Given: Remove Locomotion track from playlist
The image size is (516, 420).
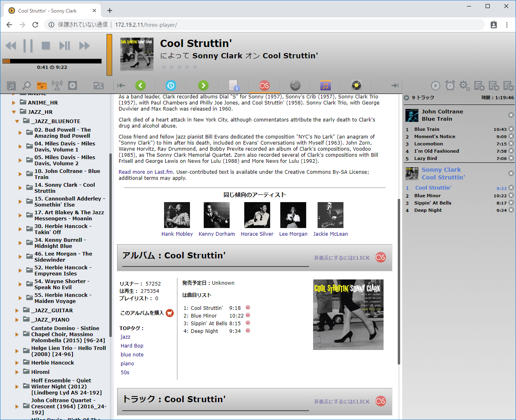Looking at the screenshot, I should click(511, 144).
